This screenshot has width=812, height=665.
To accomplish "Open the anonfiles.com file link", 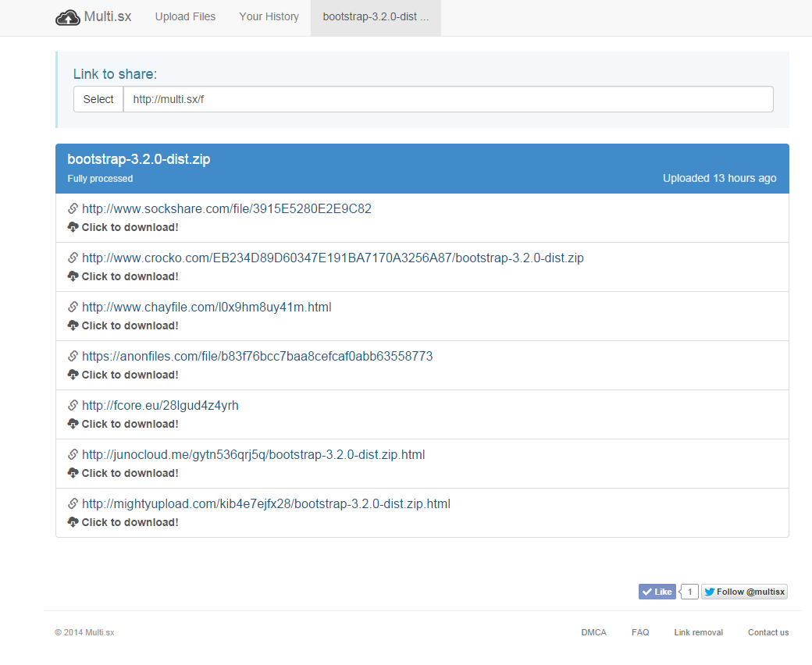I will pyautogui.click(x=257, y=356).
